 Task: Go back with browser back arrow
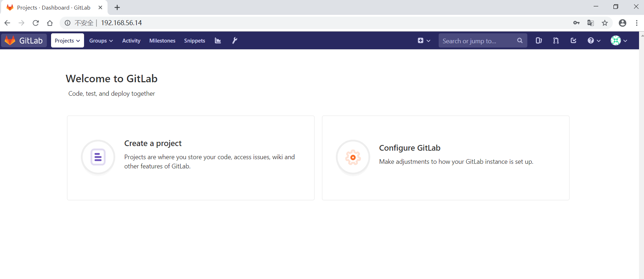7,23
